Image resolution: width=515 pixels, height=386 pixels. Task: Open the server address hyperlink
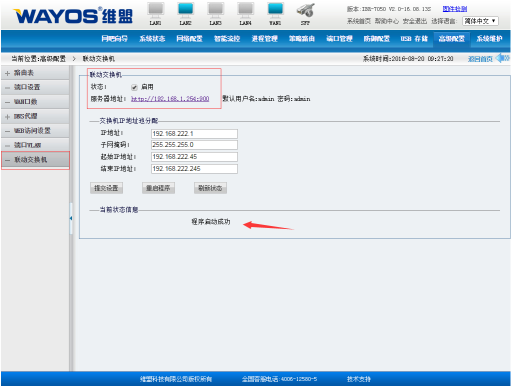(170, 99)
